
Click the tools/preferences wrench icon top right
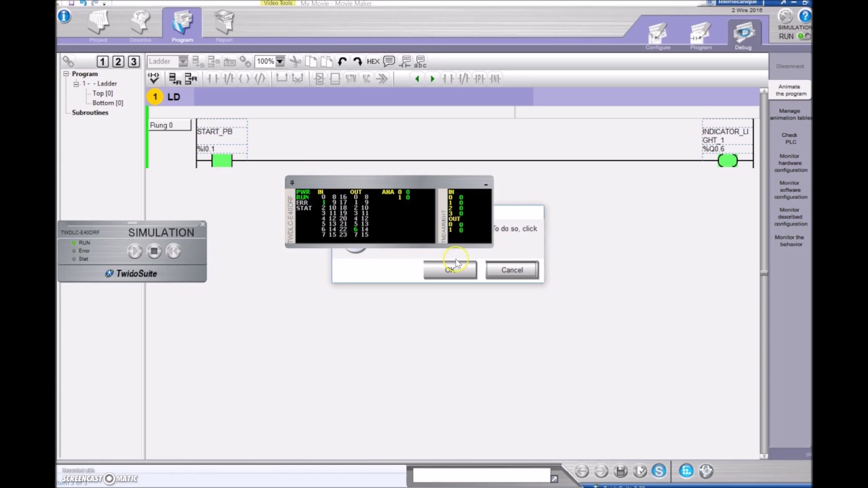pos(786,16)
